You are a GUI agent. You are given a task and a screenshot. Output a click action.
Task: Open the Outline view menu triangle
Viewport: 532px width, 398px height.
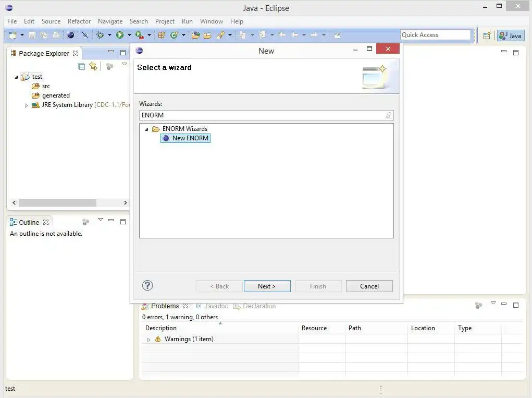pyautogui.click(x=101, y=220)
